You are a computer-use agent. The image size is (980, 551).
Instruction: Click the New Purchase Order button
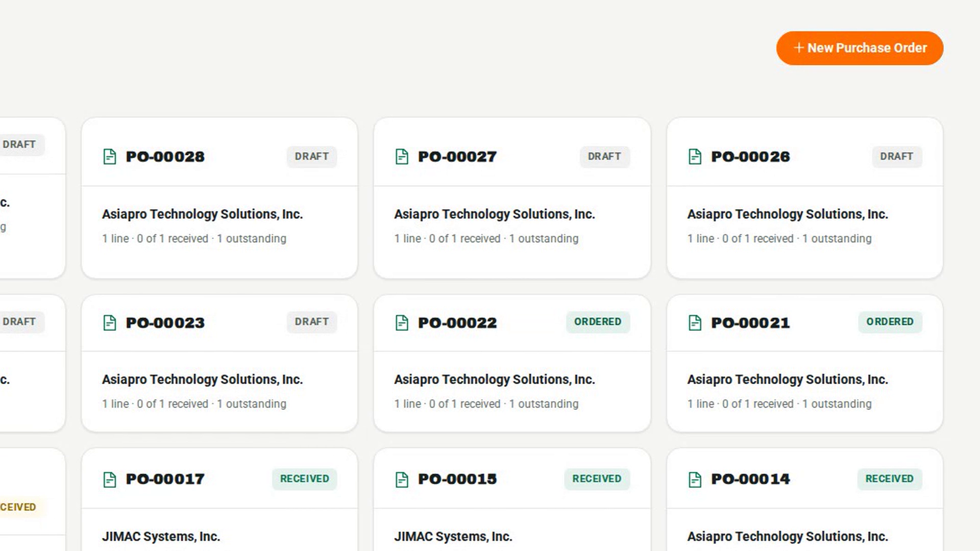[x=860, y=48]
